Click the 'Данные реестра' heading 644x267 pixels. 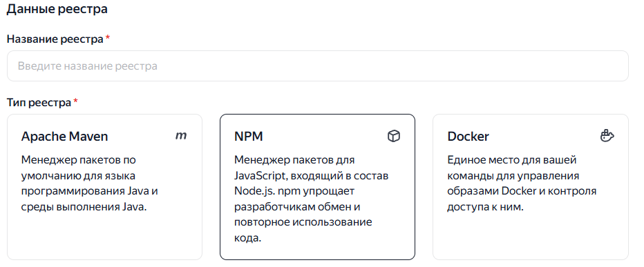click(57, 9)
